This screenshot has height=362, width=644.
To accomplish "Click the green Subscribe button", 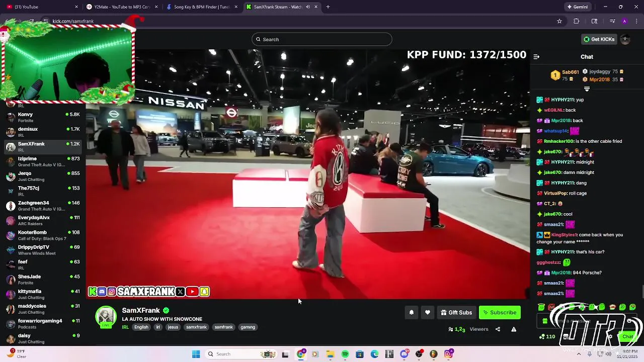I will tap(500, 312).
